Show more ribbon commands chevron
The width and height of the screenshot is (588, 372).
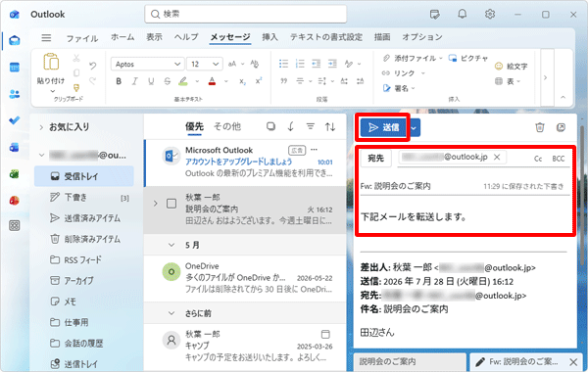[x=545, y=77]
